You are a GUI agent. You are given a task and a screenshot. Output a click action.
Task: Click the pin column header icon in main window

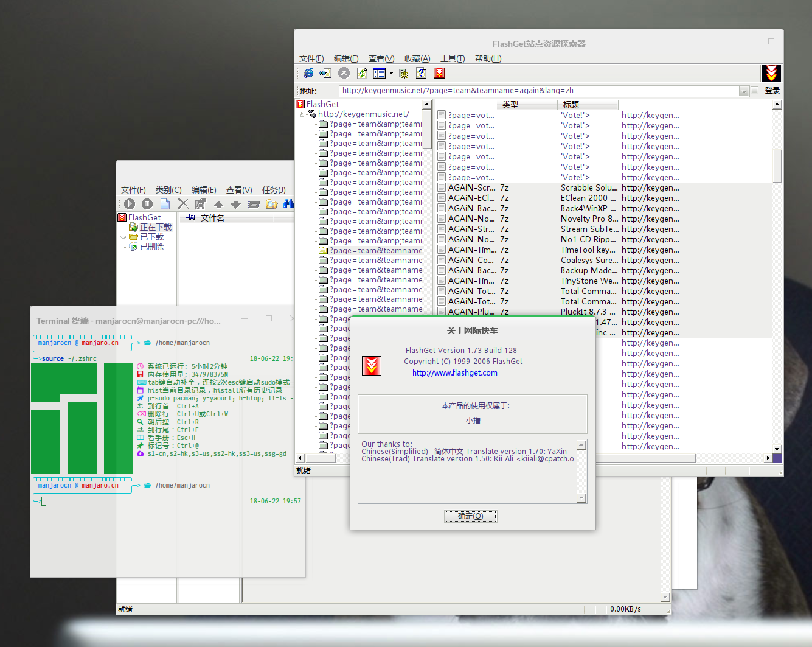tap(190, 218)
